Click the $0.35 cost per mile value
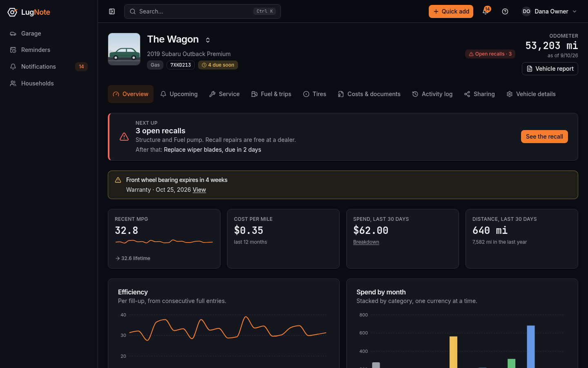588x368 pixels. [x=249, y=231]
